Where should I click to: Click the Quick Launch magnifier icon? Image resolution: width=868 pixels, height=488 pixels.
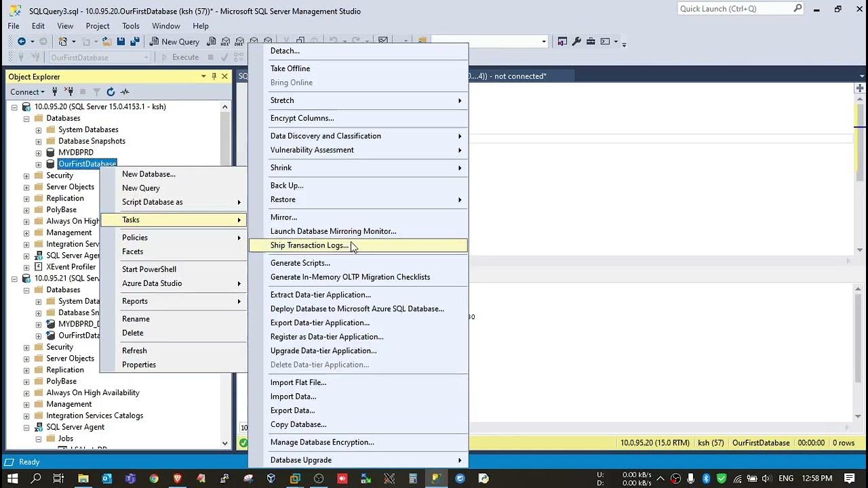pyautogui.click(x=798, y=8)
